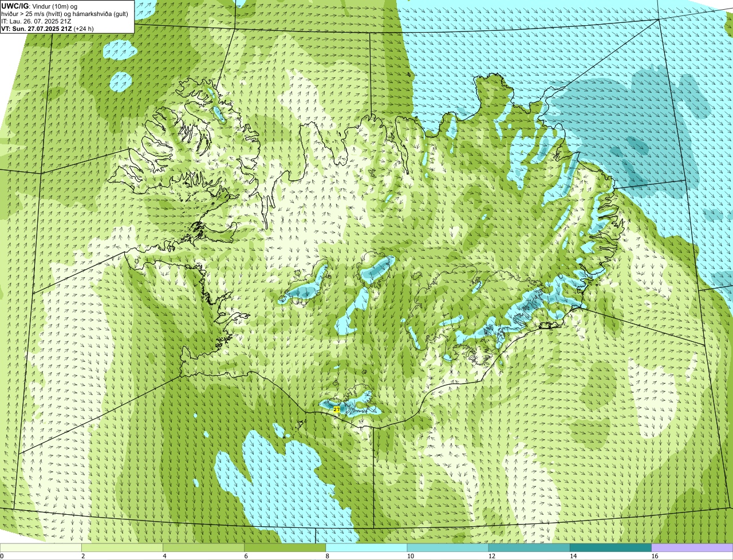Select the 6–8 m/s dark green legend swatch

pos(285,548)
